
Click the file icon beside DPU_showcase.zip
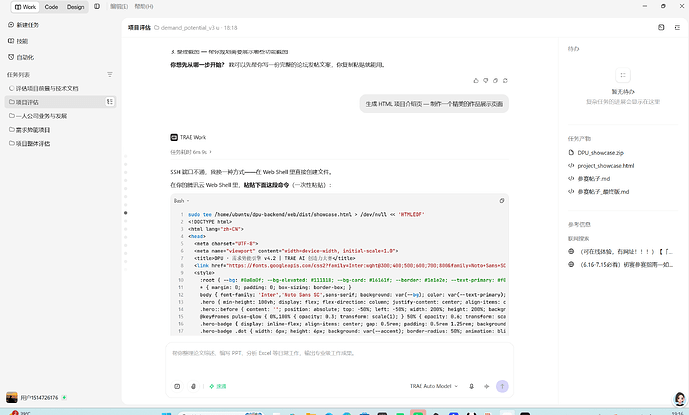pyautogui.click(x=571, y=153)
